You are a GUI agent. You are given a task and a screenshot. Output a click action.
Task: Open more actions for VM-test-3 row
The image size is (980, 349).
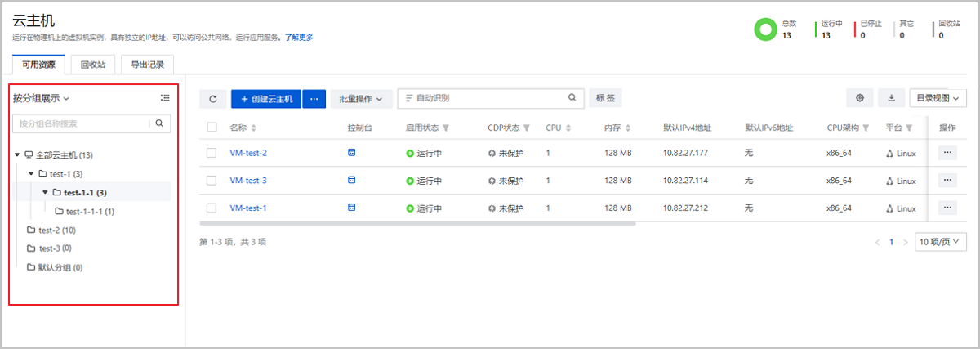pyautogui.click(x=947, y=181)
